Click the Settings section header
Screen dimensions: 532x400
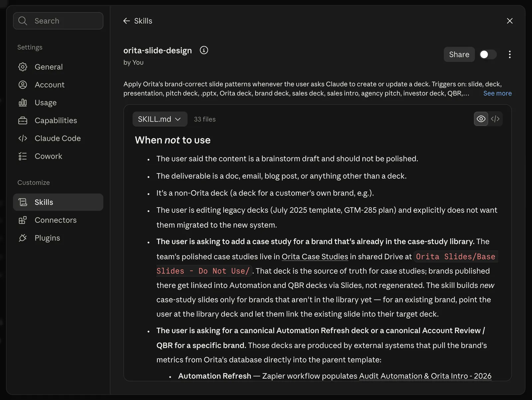coord(30,47)
